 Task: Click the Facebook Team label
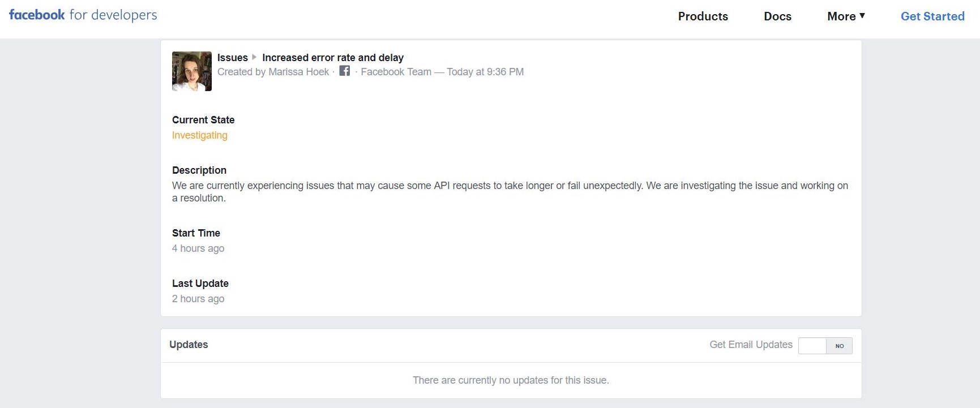pos(396,72)
